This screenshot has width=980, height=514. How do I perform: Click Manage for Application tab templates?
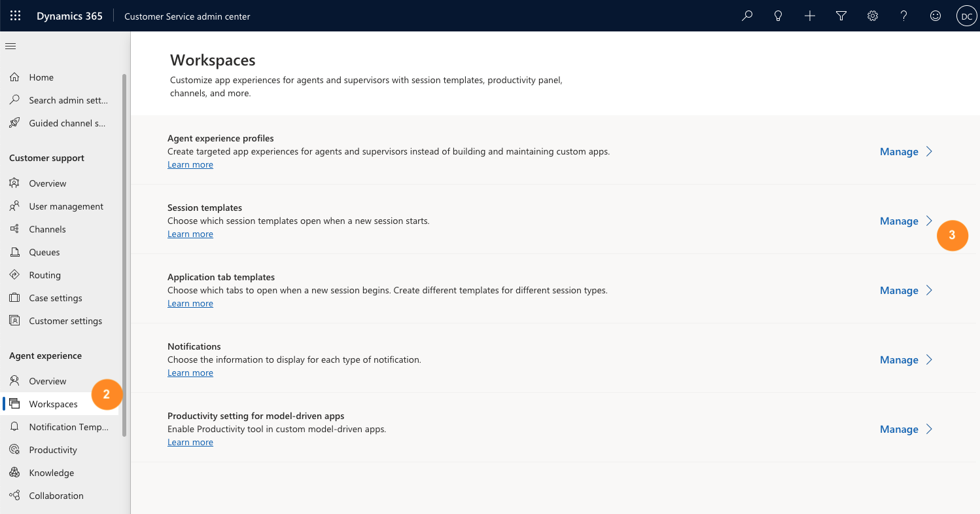pos(899,290)
